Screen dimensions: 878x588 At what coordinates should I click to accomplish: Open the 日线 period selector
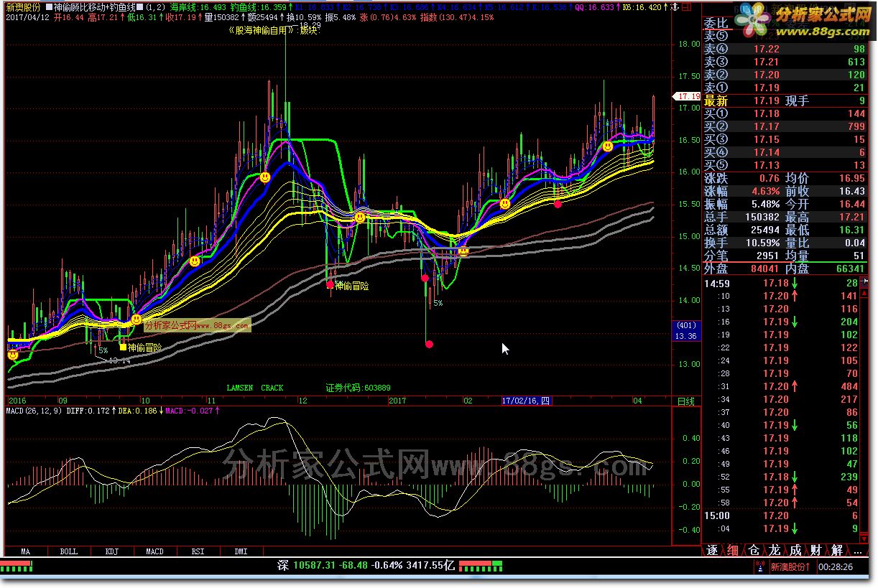click(686, 401)
